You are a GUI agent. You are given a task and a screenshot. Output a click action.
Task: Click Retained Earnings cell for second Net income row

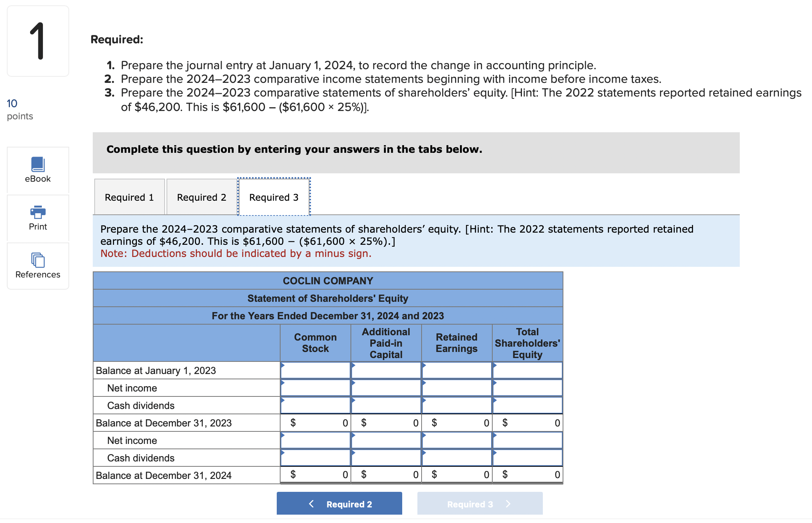point(457,440)
